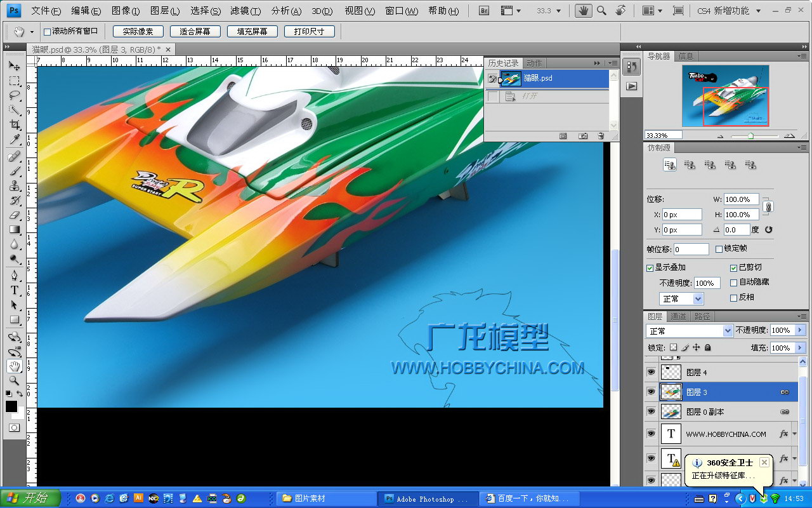Image resolution: width=812 pixels, height=508 pixels.
Task: Hide the WWW.HOBBYCHINA.COM text layer
Action: [x=651, y=434]
